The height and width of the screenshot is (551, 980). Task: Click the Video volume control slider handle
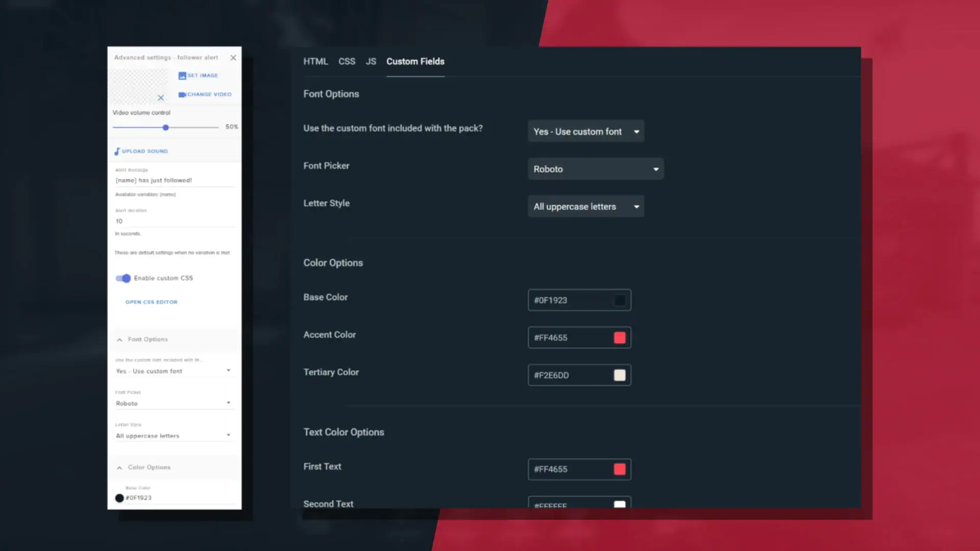pyautogui.click(x=165, y=128)
